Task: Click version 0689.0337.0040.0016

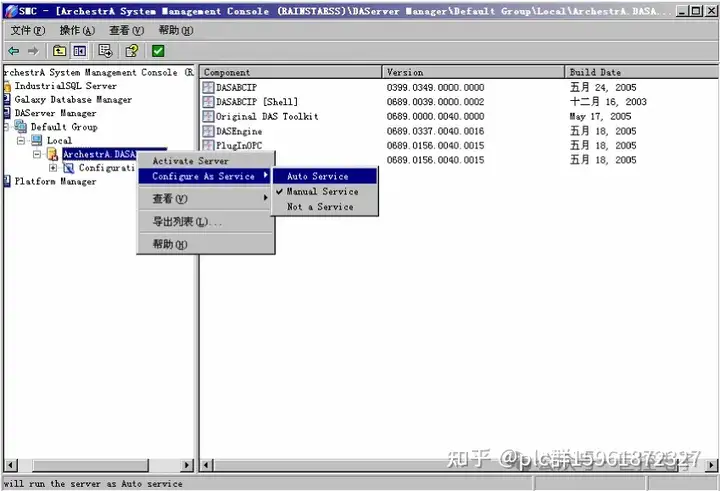Action: [435, 131]
